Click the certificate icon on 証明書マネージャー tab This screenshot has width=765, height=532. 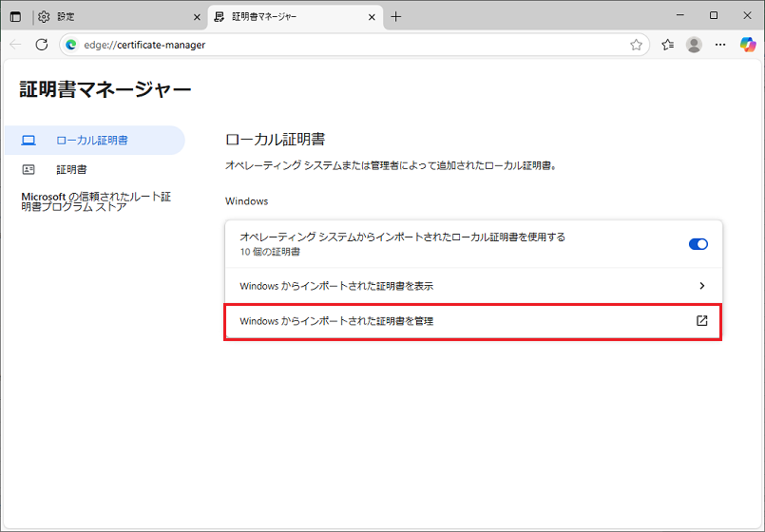click(220, 17)
